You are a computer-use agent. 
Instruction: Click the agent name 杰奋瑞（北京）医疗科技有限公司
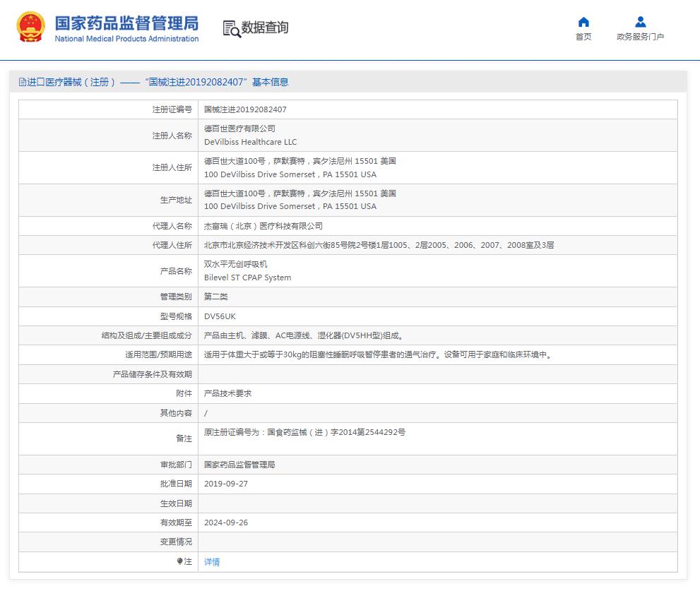coord(263,226)
